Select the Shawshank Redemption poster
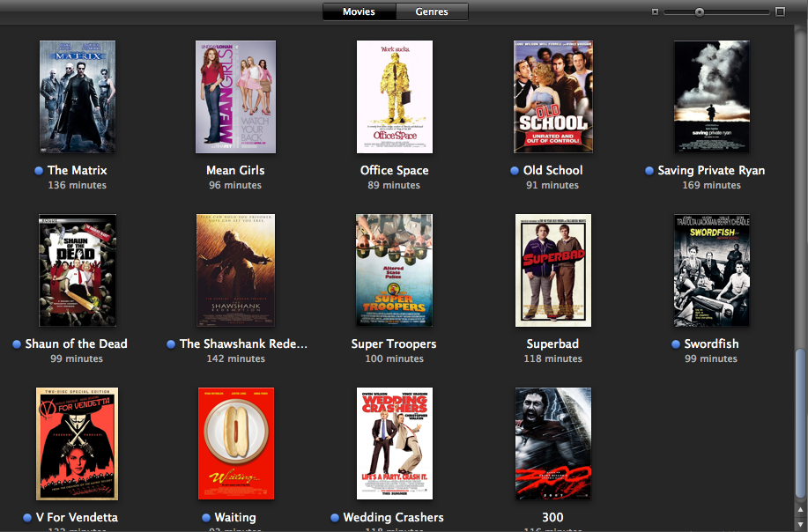The height and width of the screenshot is (532, 808). [x=235, y=270]
